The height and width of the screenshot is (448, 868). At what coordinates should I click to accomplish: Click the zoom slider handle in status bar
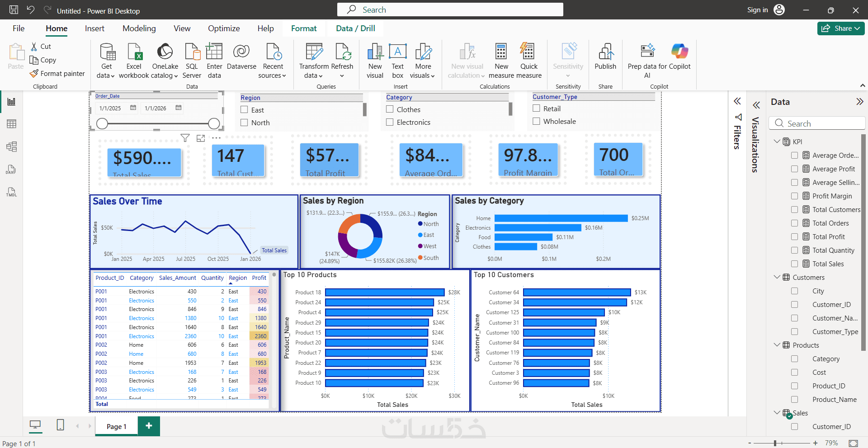tap(775, 443)
